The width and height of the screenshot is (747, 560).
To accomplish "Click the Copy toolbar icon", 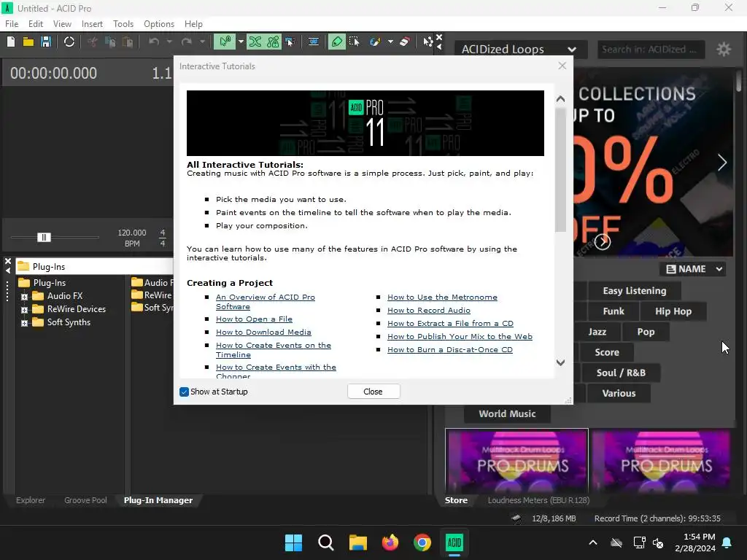I will click(x=110, y=42).
